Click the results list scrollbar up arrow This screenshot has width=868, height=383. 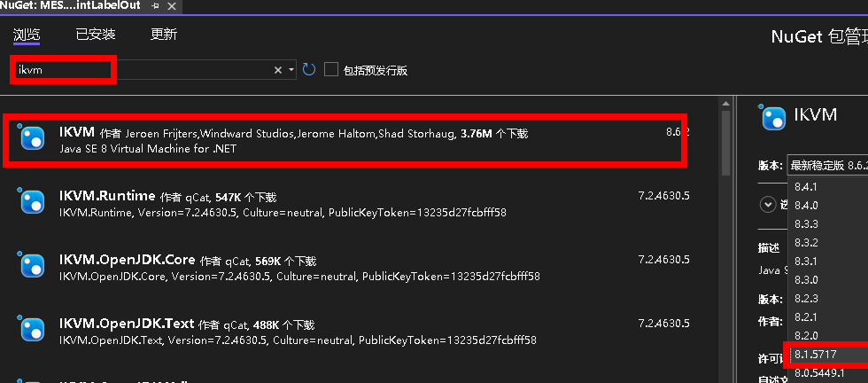[x=725, y=104]
